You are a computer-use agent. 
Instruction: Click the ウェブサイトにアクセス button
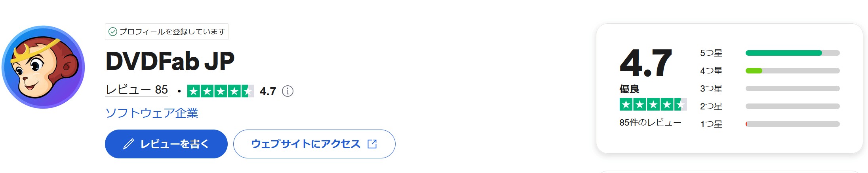pyautogui.click(x=314, y=144)
